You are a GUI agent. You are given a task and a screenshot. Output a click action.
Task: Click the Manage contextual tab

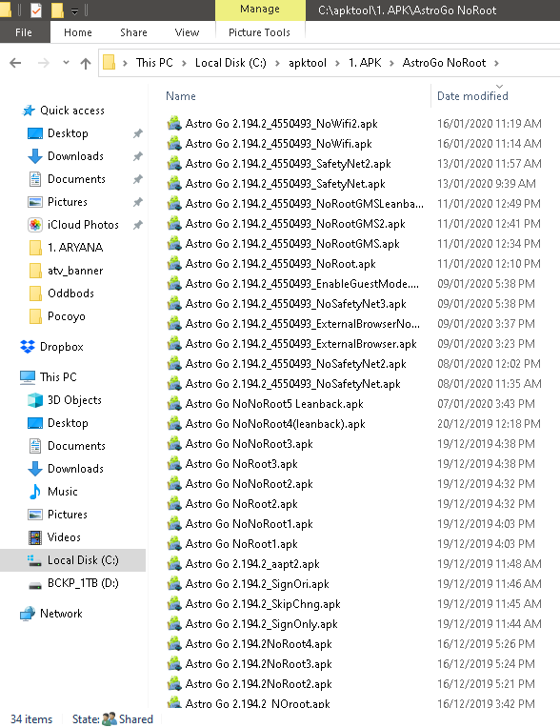coord(260,10)
